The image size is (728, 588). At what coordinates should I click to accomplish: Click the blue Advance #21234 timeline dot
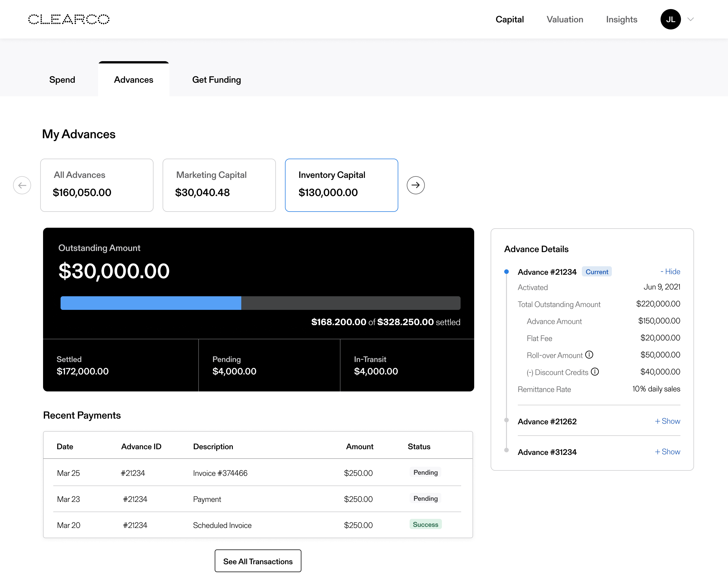coord(506,272)
